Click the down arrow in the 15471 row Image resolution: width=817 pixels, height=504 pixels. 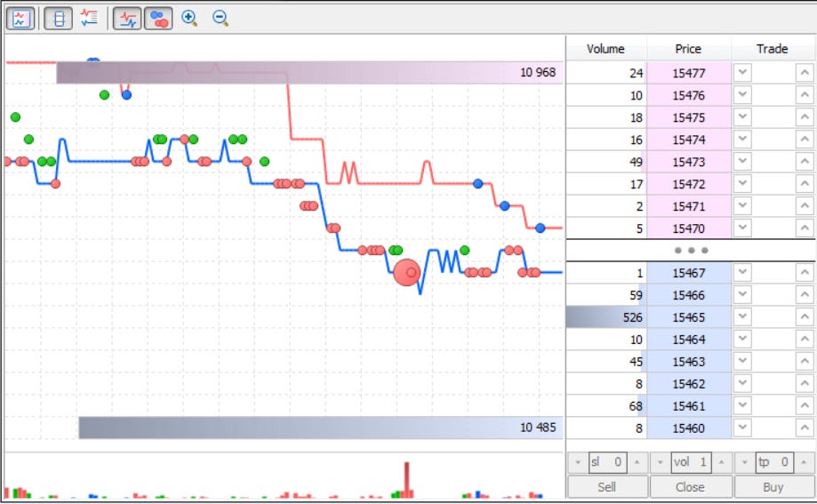(742, 206)
